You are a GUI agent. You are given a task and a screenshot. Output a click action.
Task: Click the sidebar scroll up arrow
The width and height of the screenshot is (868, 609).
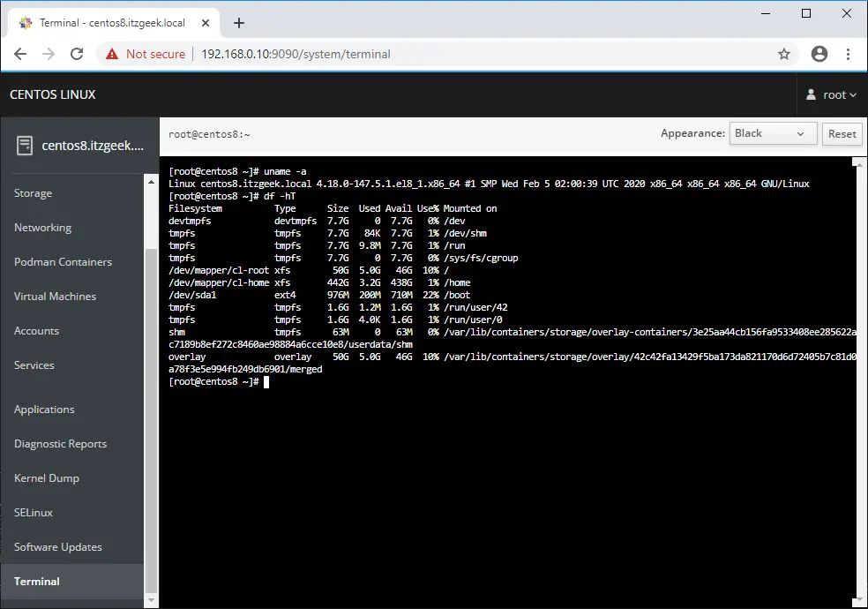(x=151, y=182)
